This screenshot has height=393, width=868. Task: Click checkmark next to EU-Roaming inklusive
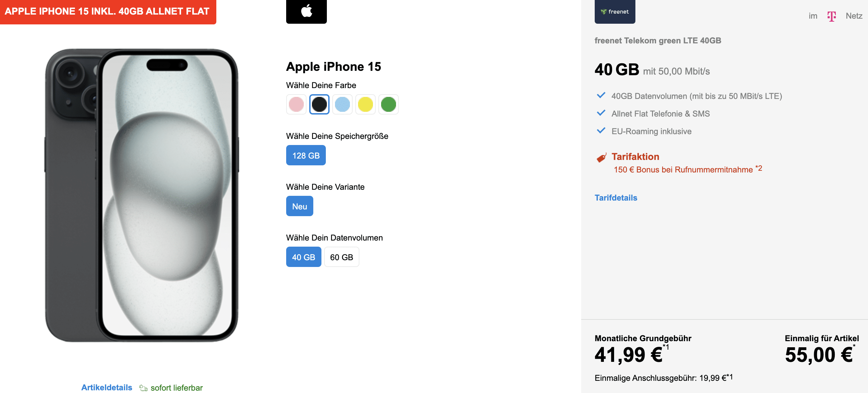[601, 131]
